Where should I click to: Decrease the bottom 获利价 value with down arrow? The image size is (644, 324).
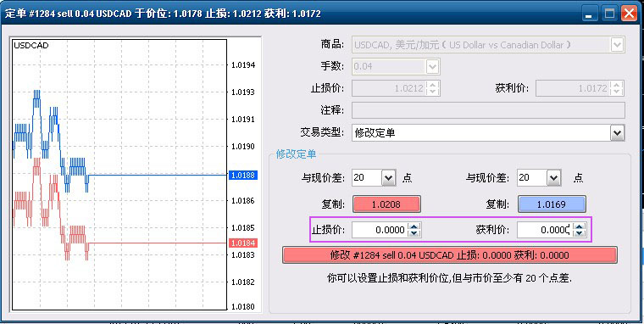[x=580, y=233]
